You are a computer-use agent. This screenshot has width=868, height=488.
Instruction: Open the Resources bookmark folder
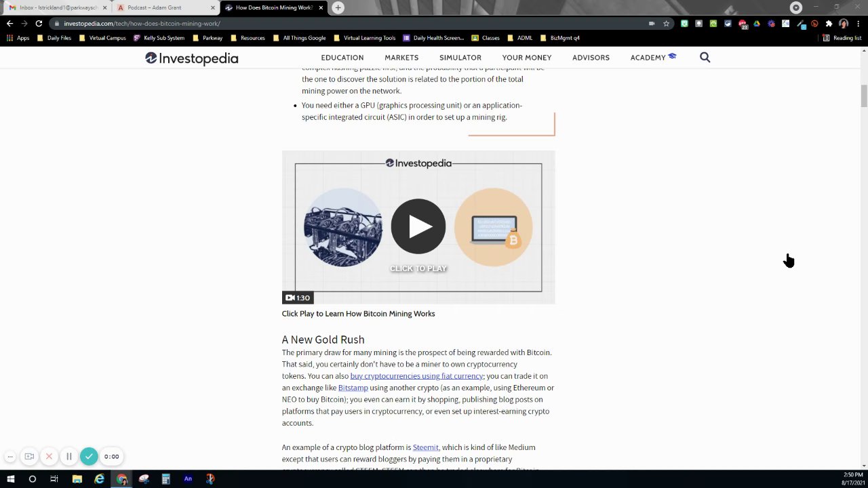[248, 38]
